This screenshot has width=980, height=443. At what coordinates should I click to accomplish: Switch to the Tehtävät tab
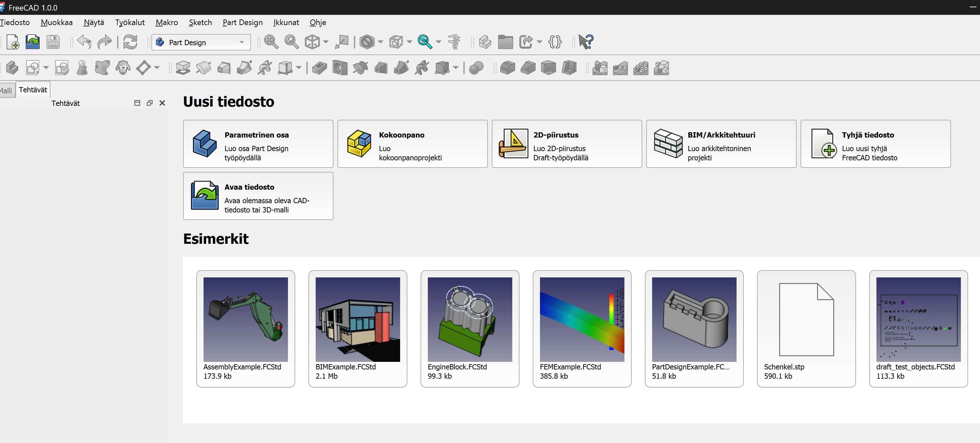tap(33, 90)
